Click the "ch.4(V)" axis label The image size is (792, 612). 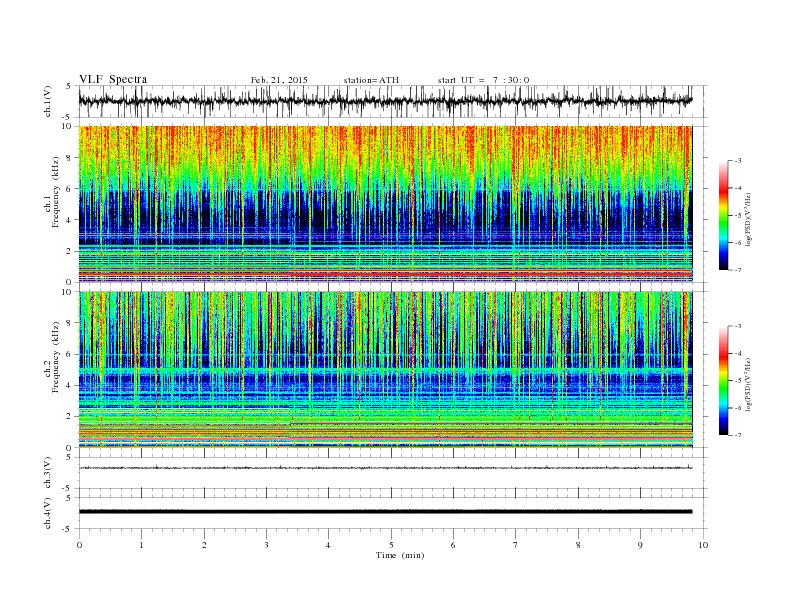pos(48,513)
